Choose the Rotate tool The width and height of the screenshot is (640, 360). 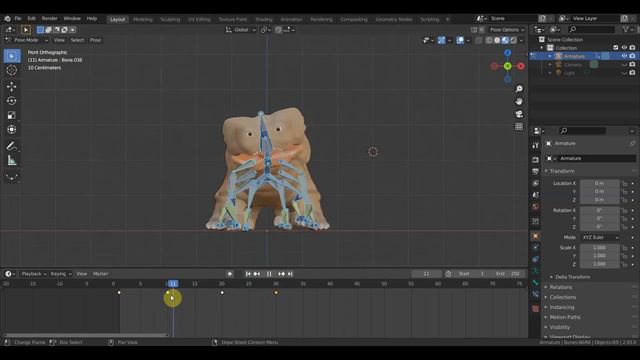coord(12,101)
